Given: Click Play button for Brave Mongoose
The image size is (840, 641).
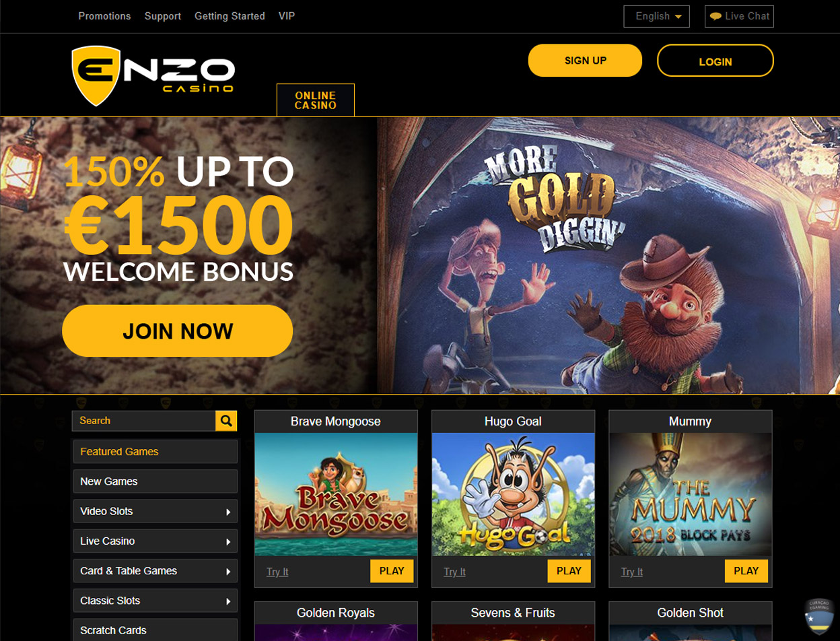Looking at the screenshot, I should tap(392, 571).
